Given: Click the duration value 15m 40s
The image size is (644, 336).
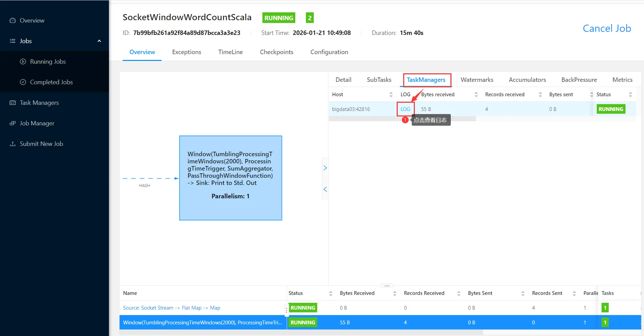Looking at the screenshot, I should pyautogui.click(x=412, y=33).
